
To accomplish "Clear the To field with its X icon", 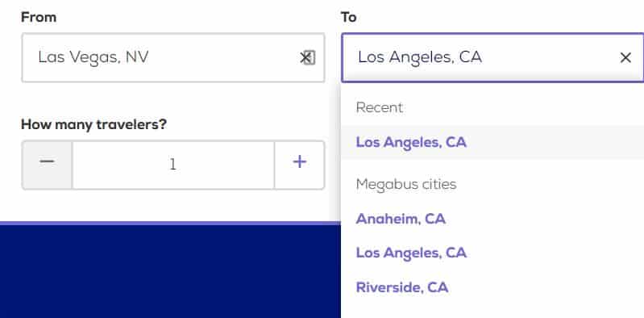I will (x=625, y=57).
